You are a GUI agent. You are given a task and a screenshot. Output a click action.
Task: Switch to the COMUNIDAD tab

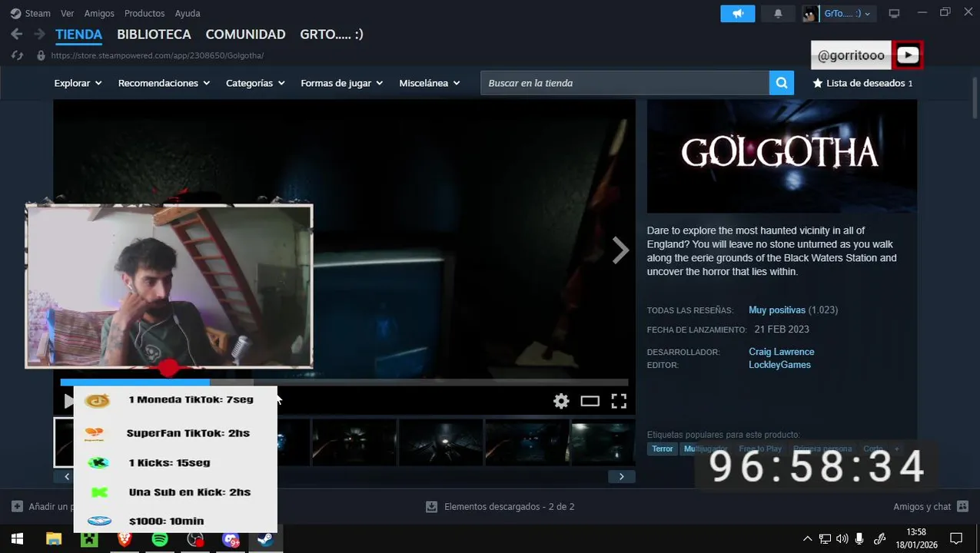tap(245, 35)
